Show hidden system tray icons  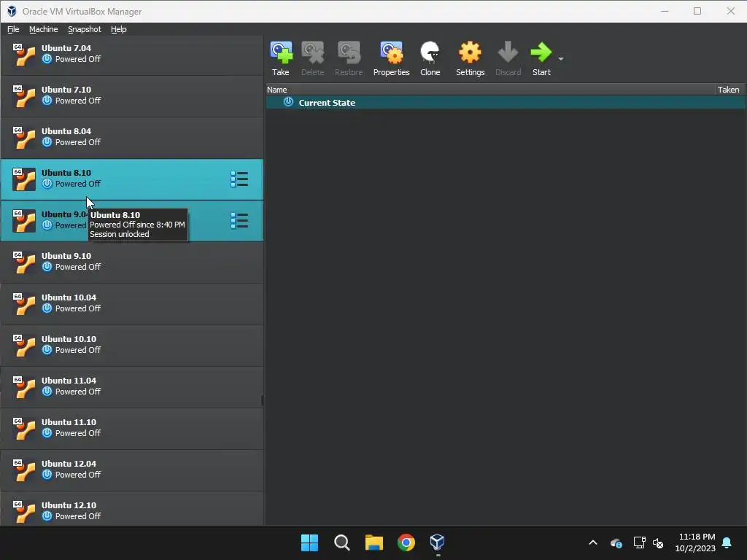tap(593, 542)
